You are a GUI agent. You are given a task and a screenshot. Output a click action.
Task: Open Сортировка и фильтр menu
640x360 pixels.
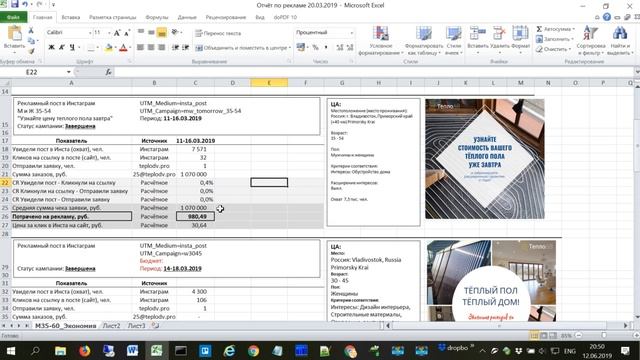pyautogui.click(x=591, y=40)
